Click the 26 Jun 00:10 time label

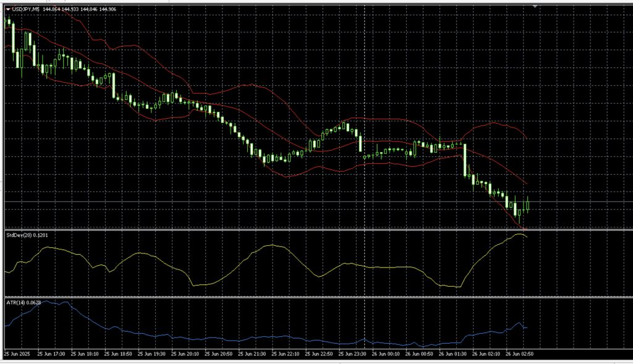[386, 353]
